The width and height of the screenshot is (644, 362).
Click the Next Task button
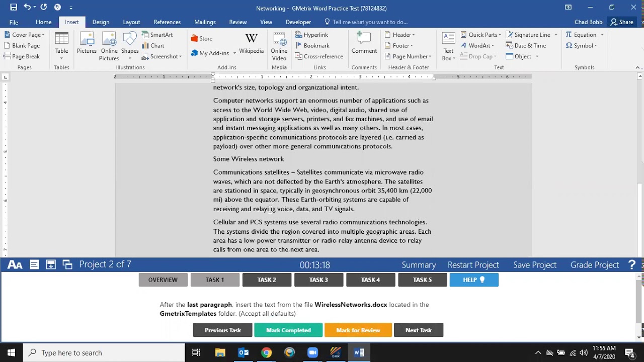(x=419, y=330)
